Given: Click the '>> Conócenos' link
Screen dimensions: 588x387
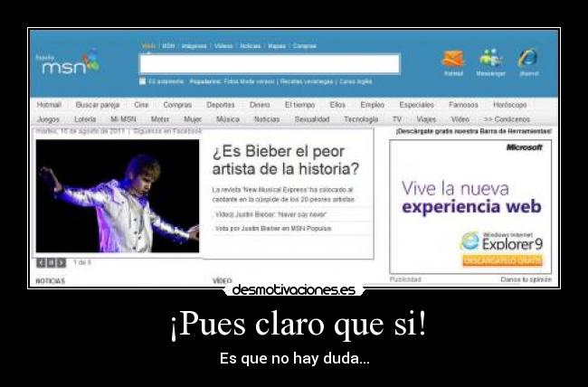Looking at the screenshot, I should [x=507, y=119].
